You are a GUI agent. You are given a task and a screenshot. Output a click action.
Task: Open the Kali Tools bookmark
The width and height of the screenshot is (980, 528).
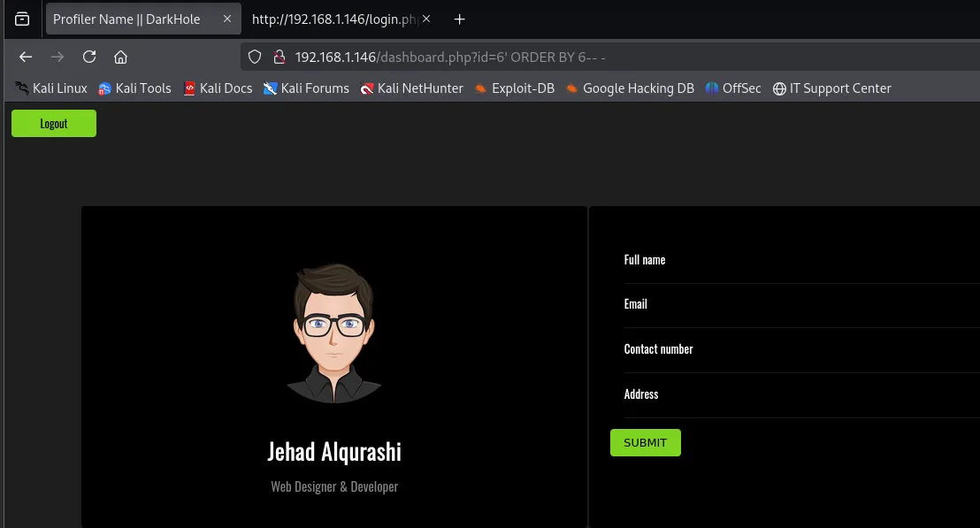135,88
